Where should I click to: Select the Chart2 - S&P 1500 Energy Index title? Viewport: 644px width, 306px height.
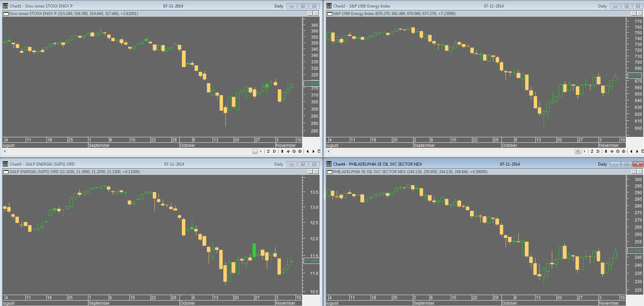point(362,6)
